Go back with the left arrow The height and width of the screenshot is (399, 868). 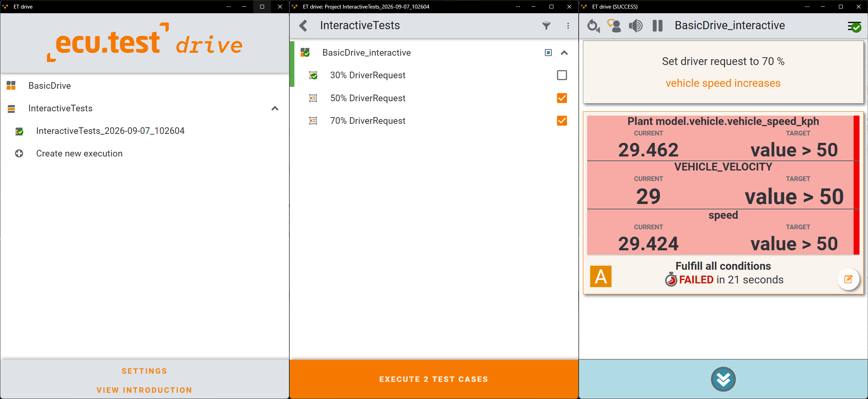pyautogui.click(x=303, y=26)
